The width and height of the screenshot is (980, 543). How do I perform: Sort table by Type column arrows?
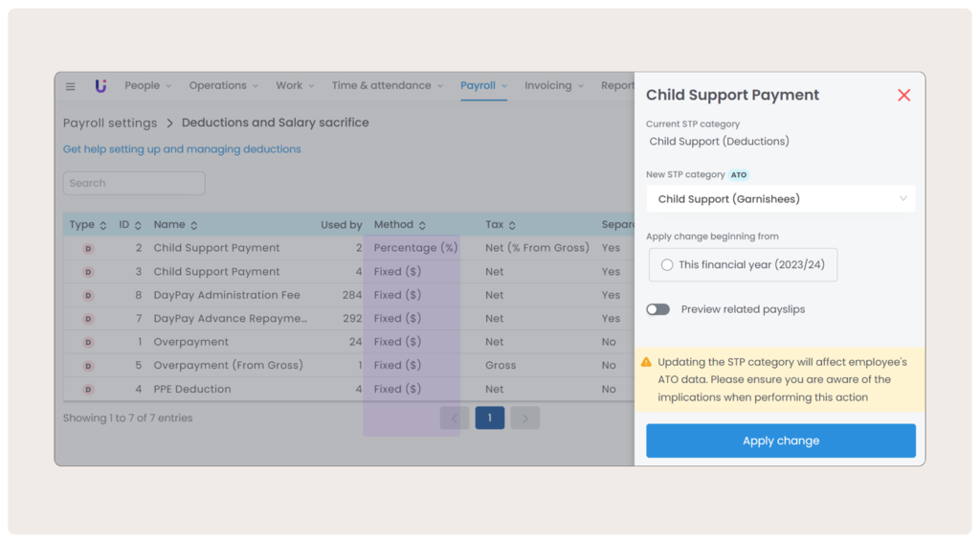pos(103,225)
